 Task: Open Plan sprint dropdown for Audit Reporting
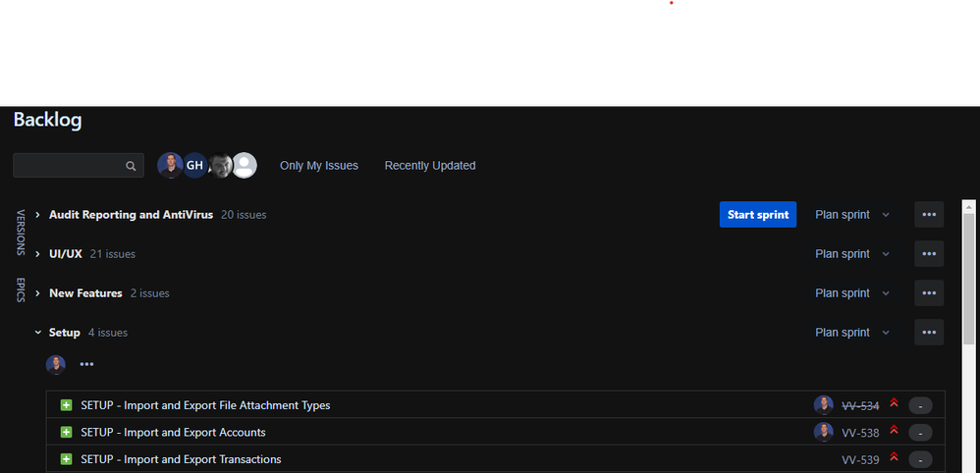point(852,214)
